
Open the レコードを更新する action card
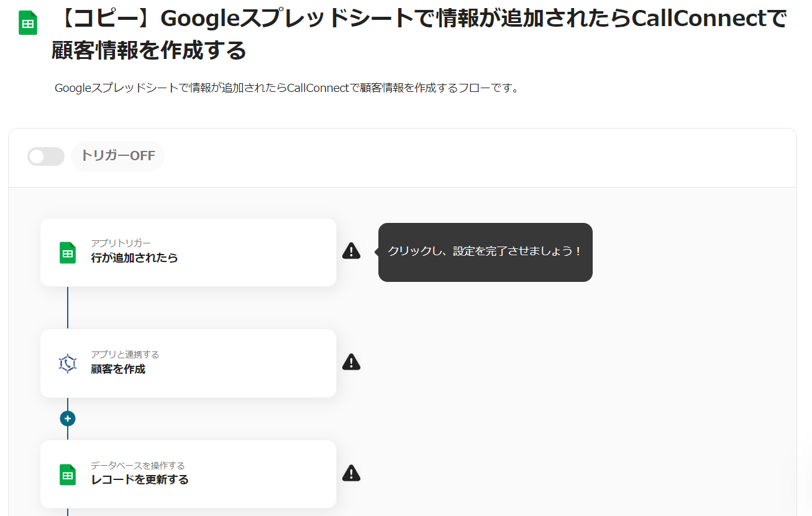(188, 474)
